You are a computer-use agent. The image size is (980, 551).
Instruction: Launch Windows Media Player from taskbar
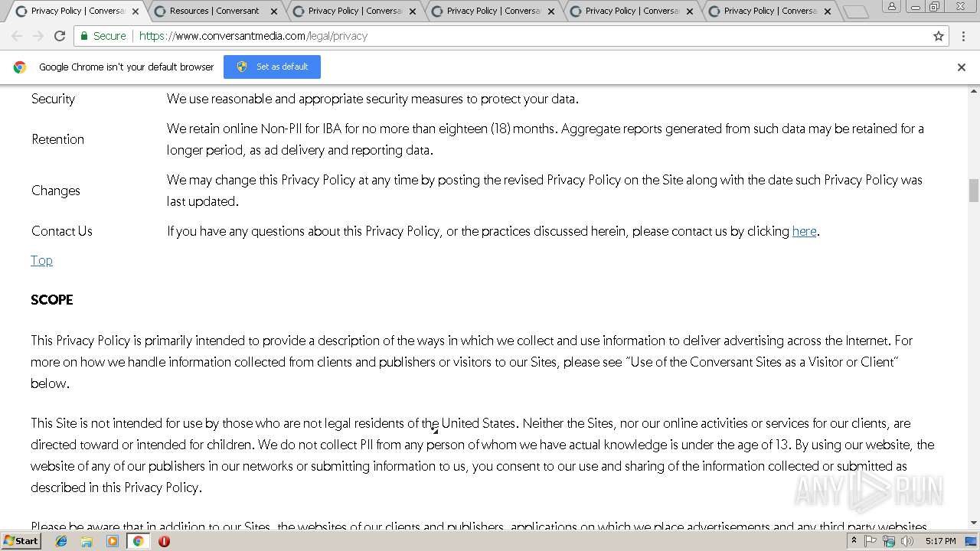[113, 541]
